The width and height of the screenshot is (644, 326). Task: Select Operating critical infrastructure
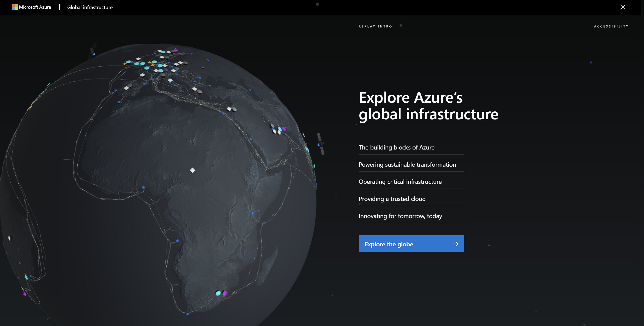click(400, 182)
